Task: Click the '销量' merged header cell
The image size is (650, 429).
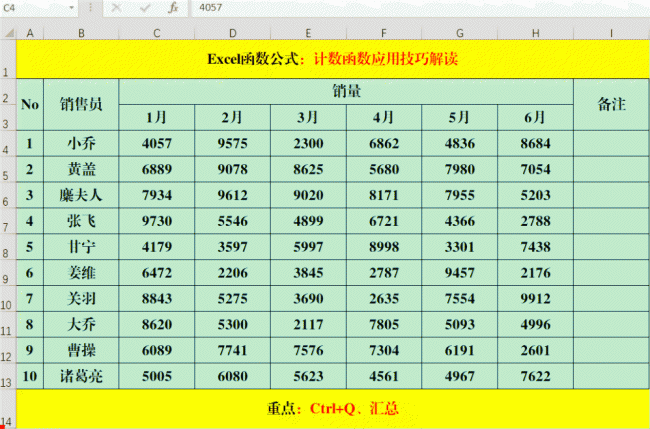Action: tap(346, 92)
